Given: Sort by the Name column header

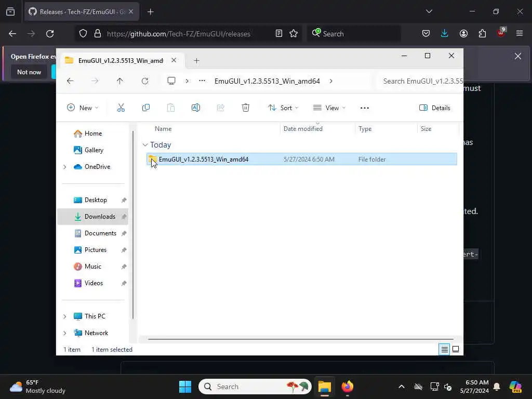Looking at the screenshot, I should click(x=163, y=129).
